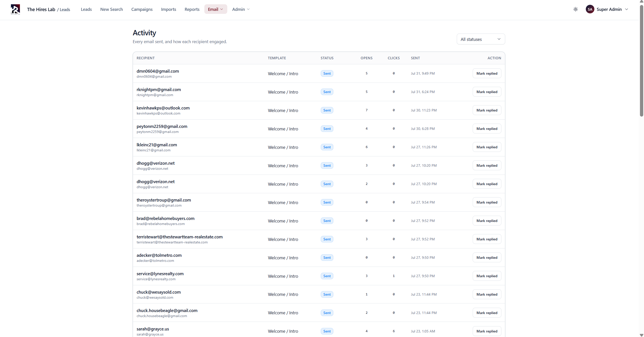Open the Reports section
This screenshot has height=337, width=644.
pos(192,9)
